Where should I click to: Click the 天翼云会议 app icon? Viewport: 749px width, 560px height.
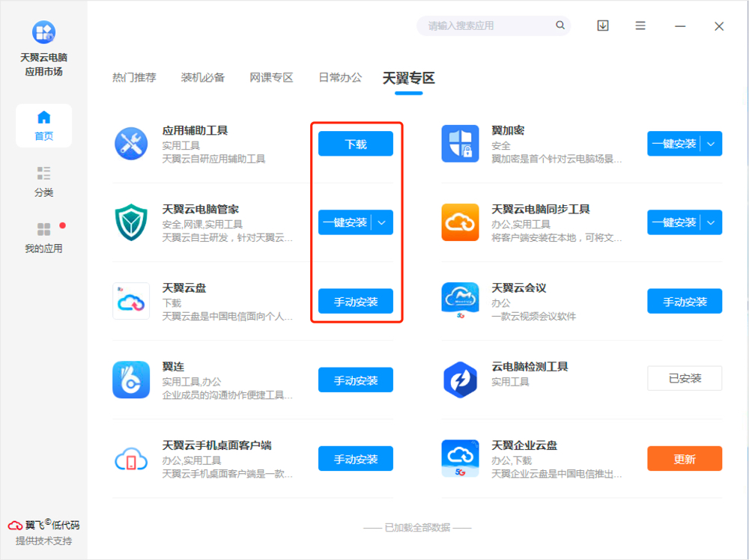(x=460, y=301)
